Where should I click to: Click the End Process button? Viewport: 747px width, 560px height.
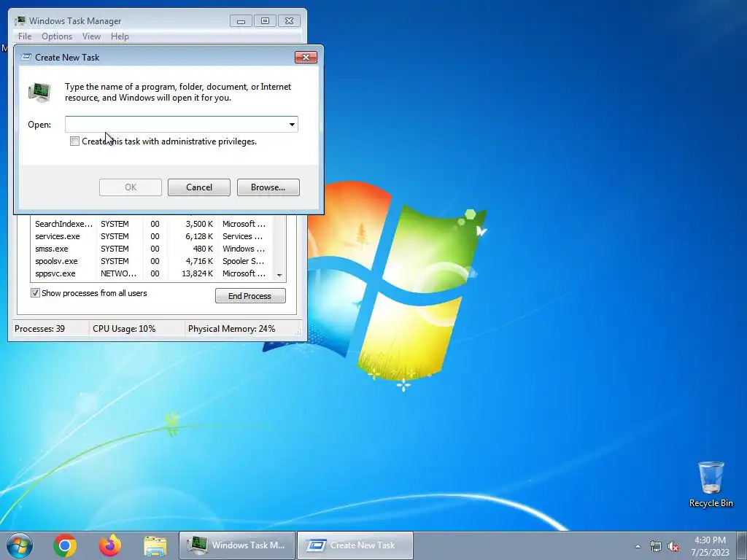[250, 296]
